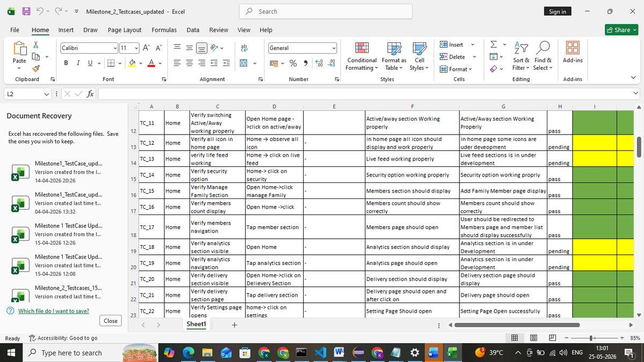Open the Add-ins button
Image resolution: width=644 pixels, height=362 pixels.
573,53
